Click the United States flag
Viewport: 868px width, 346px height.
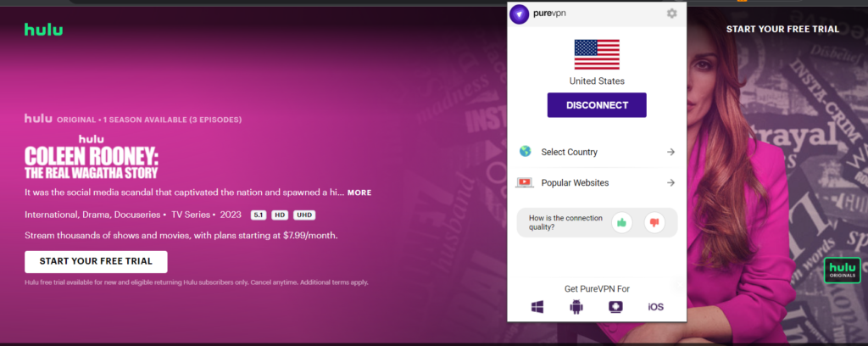pyautogui.click(x=597, y=54)
